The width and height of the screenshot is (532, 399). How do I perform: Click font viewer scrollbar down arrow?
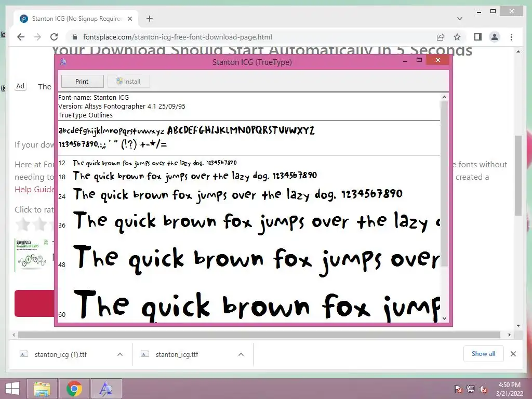click(445, 318)
